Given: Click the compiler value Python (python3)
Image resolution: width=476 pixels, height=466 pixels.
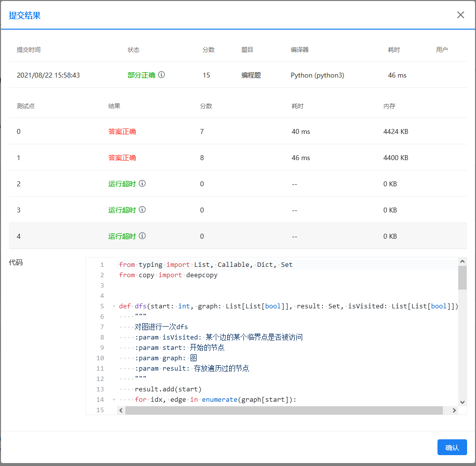Looking at the screenshot, I should (x=317, y=75).
